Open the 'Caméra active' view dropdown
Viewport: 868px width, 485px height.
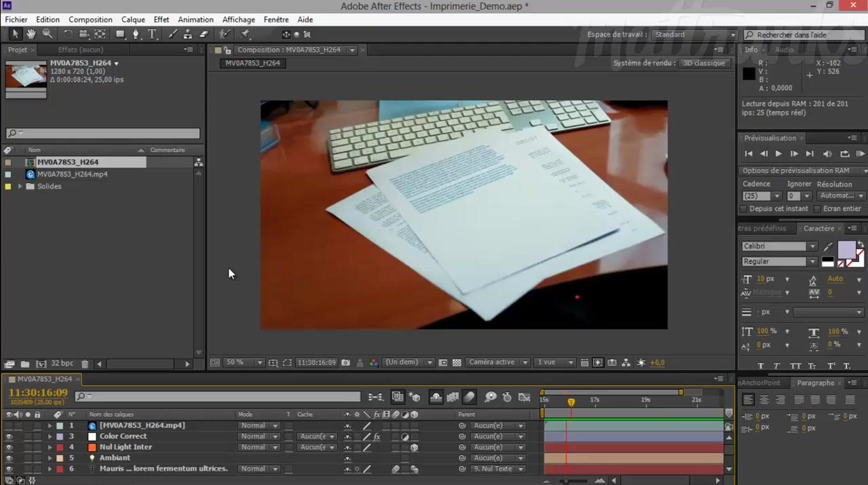point(498,362)
